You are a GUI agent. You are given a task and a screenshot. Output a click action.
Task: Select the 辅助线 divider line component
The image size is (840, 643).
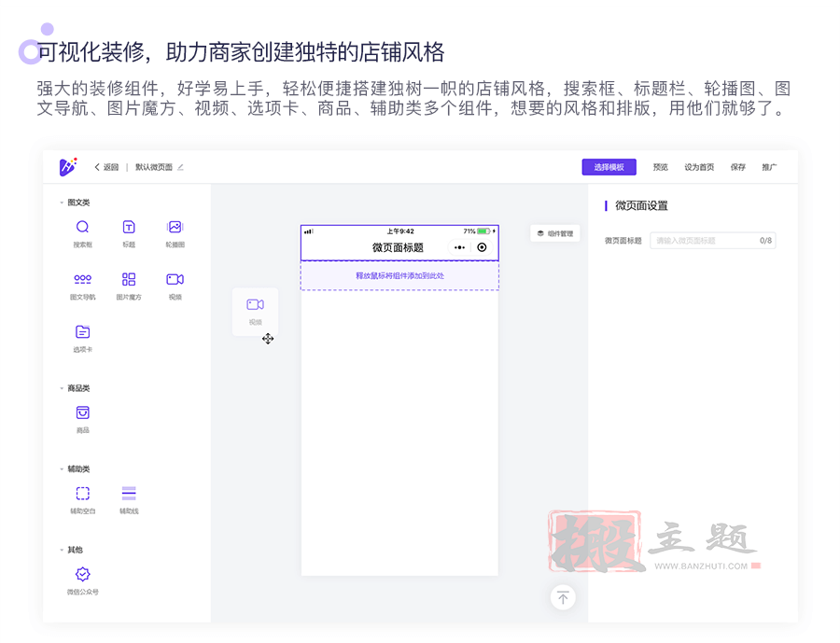point(129,500)
